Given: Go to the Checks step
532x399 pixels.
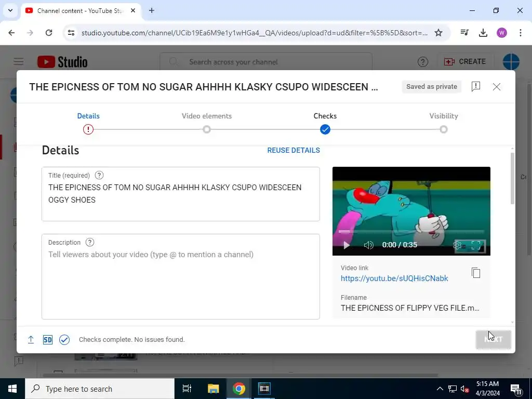Looking at the screenshot, I should (x=325, y=116).
